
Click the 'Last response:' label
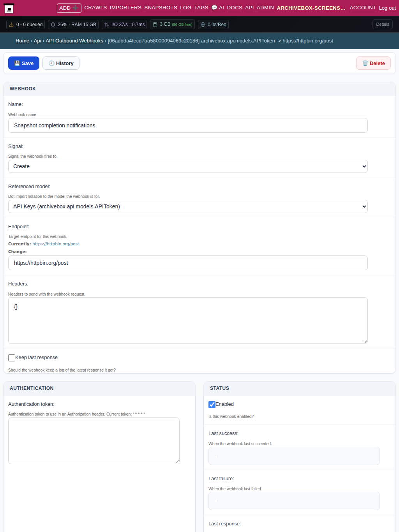[225, 524]
